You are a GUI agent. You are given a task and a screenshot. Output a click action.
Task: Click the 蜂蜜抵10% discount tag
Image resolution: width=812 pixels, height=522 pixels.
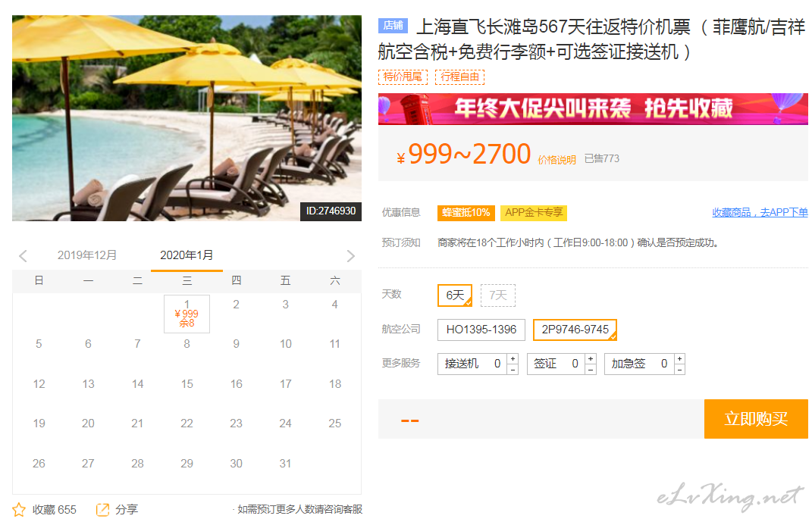coord(466,213)
